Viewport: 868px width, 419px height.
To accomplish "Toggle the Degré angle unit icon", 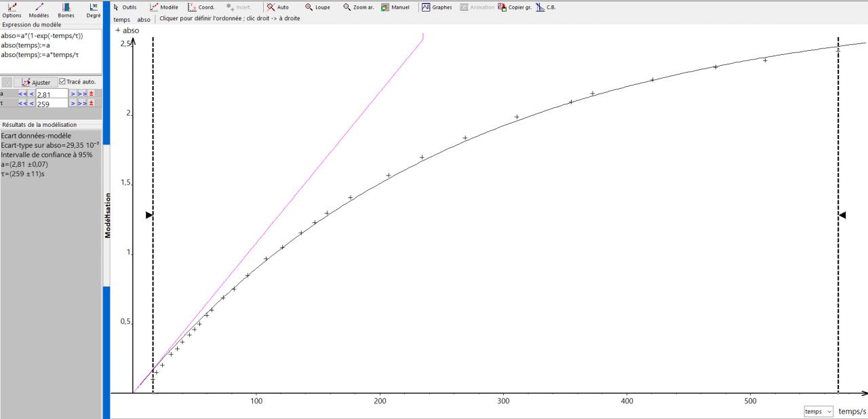I will [94, 9].
